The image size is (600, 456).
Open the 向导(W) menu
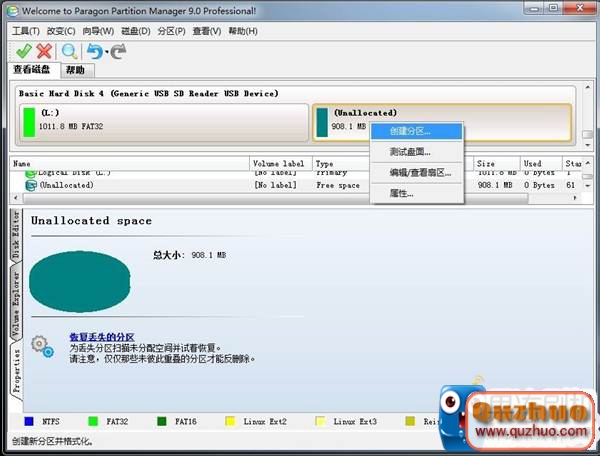click(x=98, y=31)
